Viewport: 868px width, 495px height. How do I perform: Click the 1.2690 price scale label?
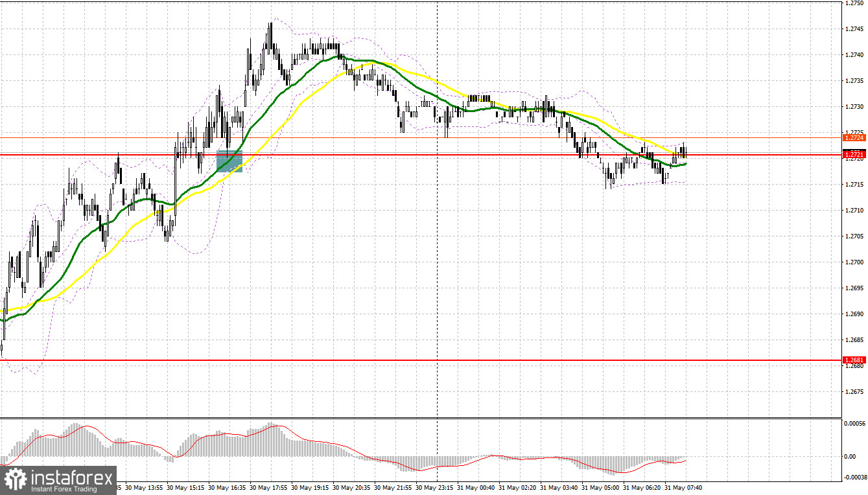(x=854, y=314)
